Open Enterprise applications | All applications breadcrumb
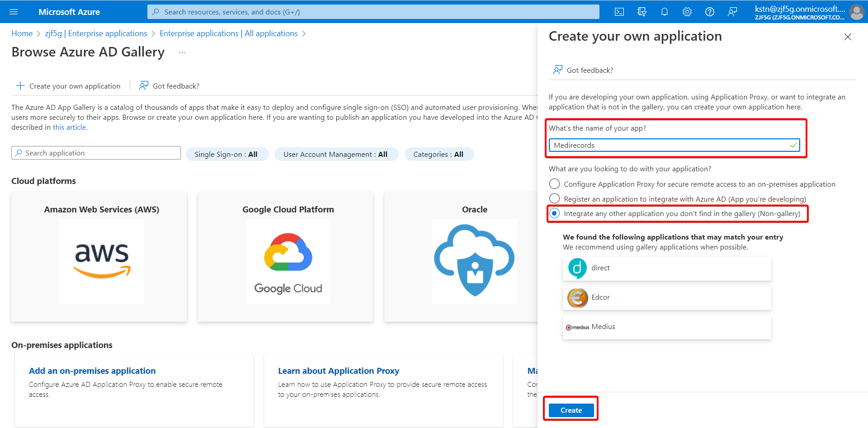The height and width of the screenshot is (428, 868). [x=229, y=33]
